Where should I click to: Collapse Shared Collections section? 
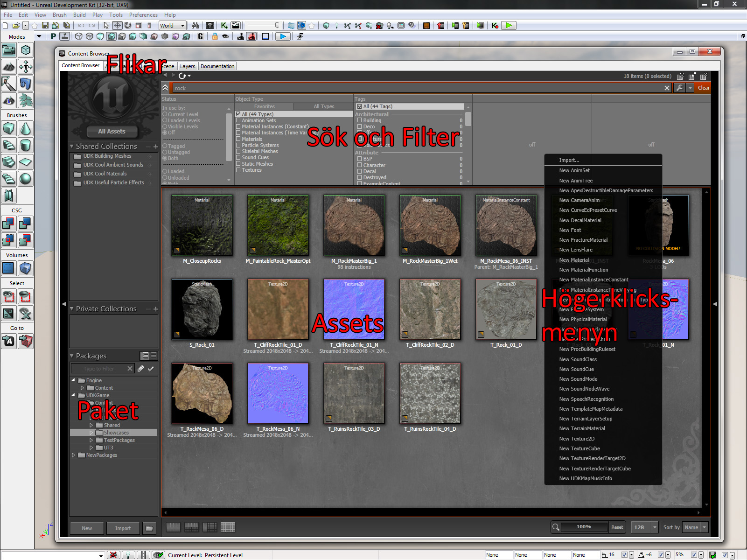[72, 147]
